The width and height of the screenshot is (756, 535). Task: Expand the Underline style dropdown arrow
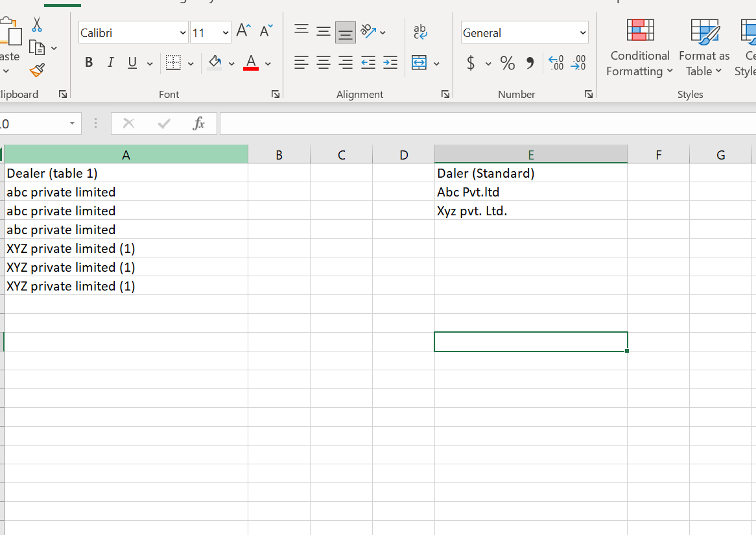pos(150,63)
